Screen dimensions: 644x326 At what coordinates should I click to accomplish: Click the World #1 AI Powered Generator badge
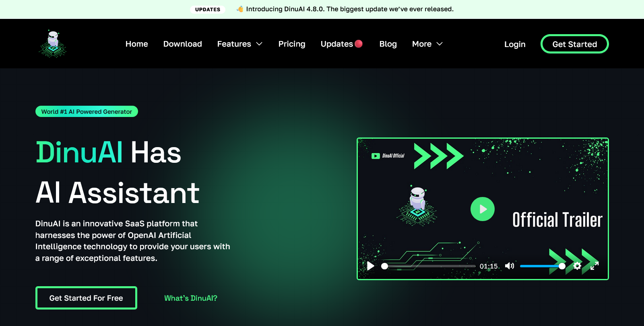(x=87, y=111)
